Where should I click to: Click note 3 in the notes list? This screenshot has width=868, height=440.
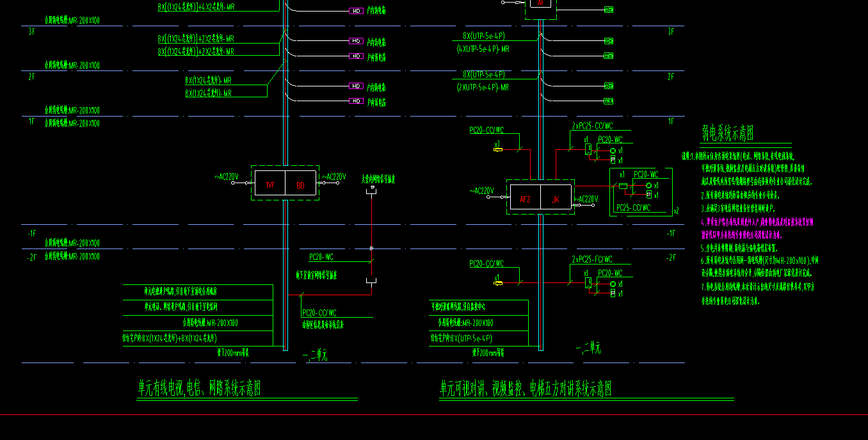tap(739, 209)
